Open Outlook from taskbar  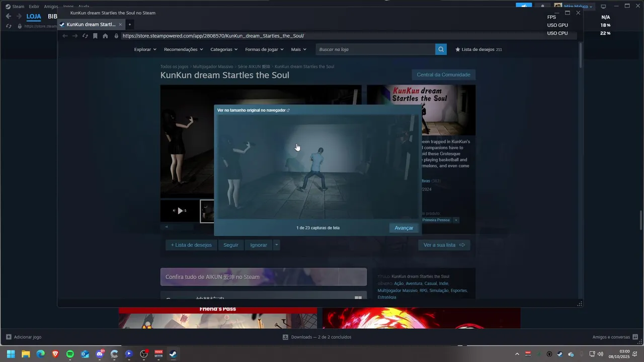click(x=85, y=354)
